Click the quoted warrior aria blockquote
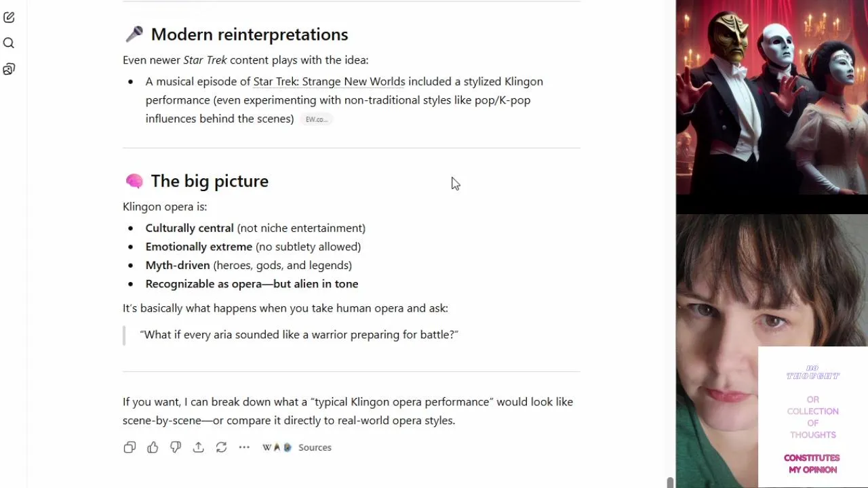868x488 pixels. tap(299, 335)
